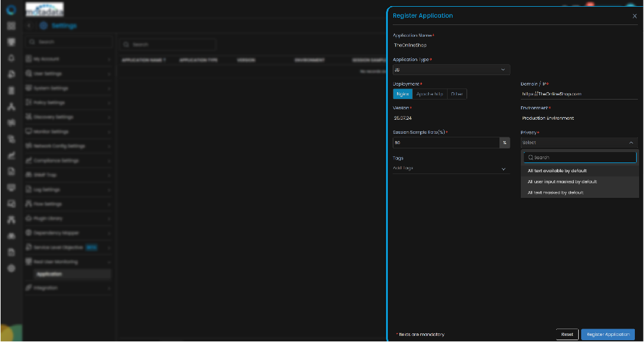Expand Dependency Mapper section

(68, 233)
